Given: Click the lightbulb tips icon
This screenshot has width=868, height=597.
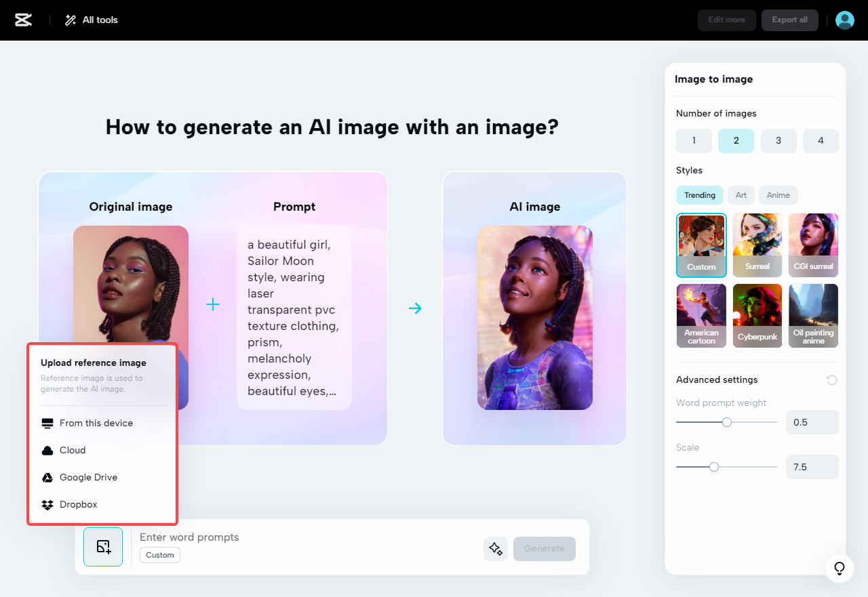Looking at the screenshot, I should (839, 569).
